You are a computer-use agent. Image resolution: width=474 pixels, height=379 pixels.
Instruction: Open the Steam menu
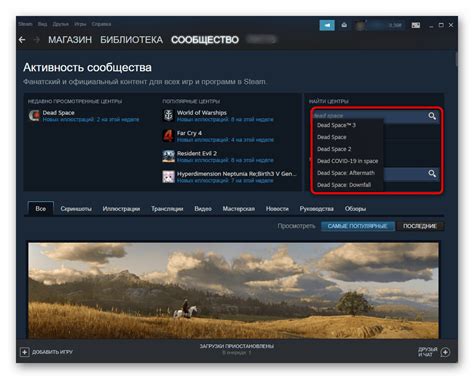pyautogui.click(x=25, y=24)
